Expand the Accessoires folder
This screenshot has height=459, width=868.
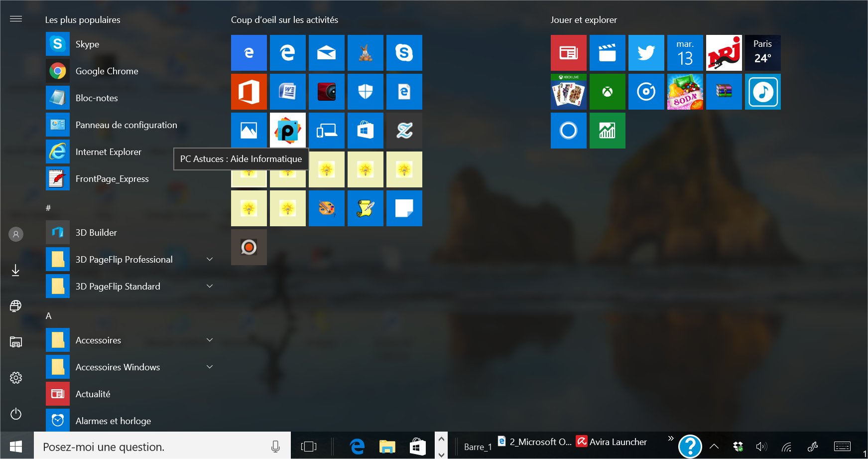click(x=210, y=340)
